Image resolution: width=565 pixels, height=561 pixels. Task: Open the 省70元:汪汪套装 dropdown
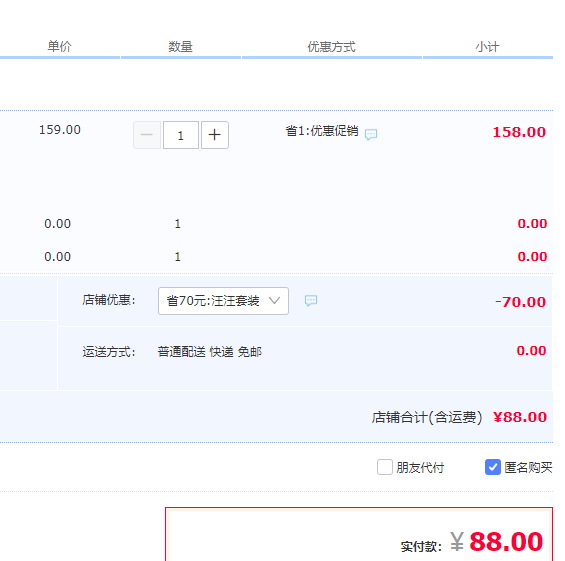(x=223, y=301)
